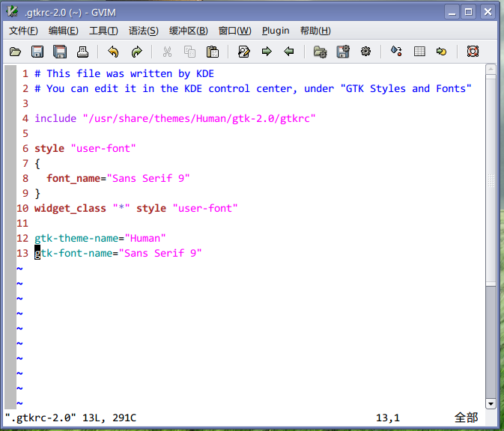The width and height of the screenshot is (504, 431).
Task: Open the 文件(F) menu
Action: [x=23, y=31]
